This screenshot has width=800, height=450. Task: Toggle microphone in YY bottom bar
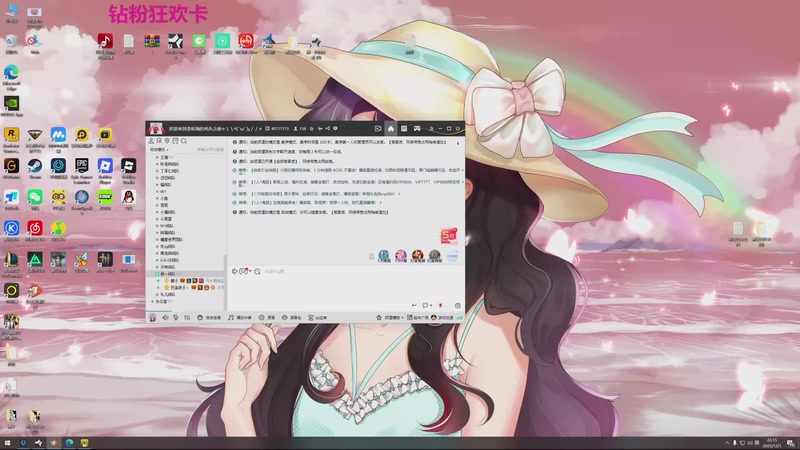[x=176, y=317]
